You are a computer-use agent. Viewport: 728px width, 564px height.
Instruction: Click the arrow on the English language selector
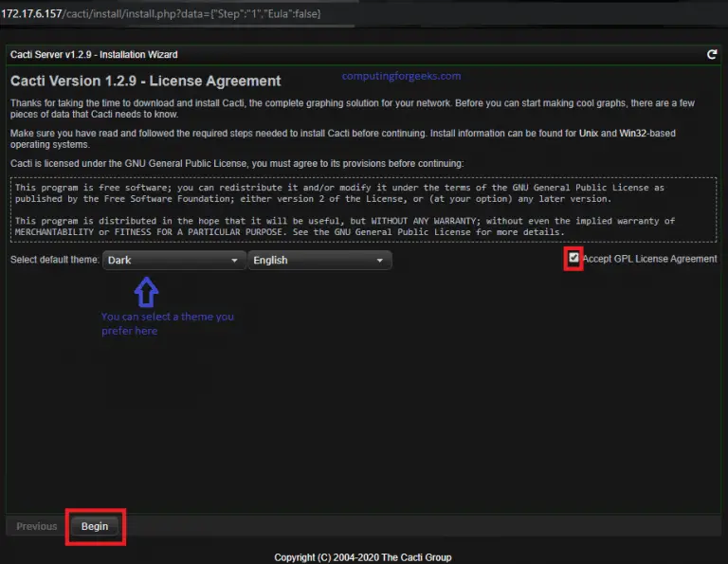[x=380, y=261]
